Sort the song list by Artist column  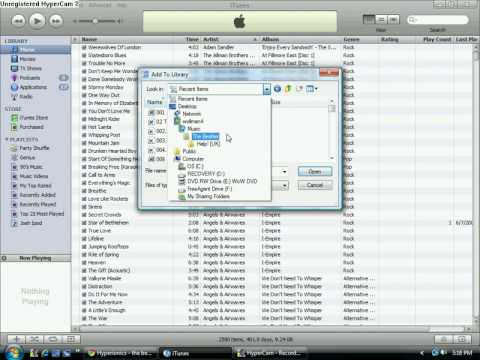point(230,39)
